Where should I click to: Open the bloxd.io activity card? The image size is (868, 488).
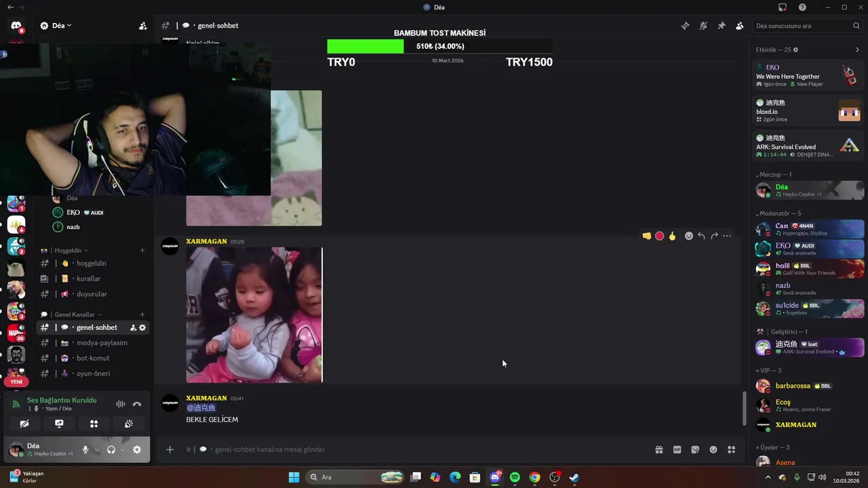coord(808,110)
